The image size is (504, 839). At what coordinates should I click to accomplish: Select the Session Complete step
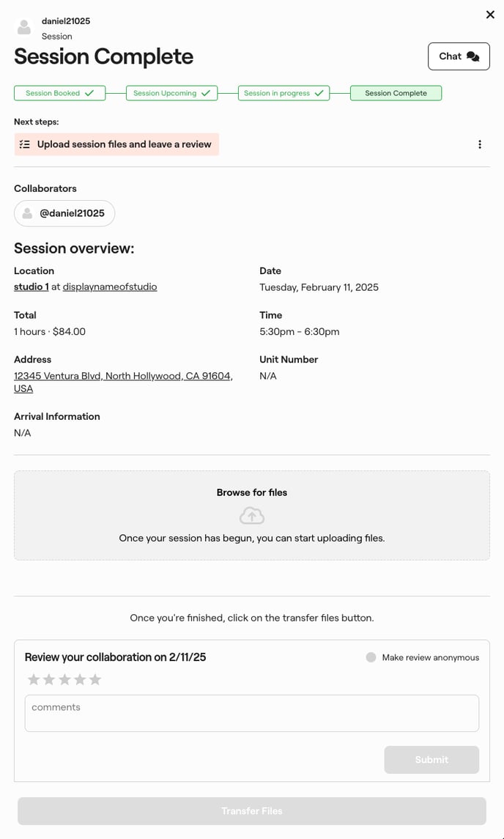[x=396, y=93]
